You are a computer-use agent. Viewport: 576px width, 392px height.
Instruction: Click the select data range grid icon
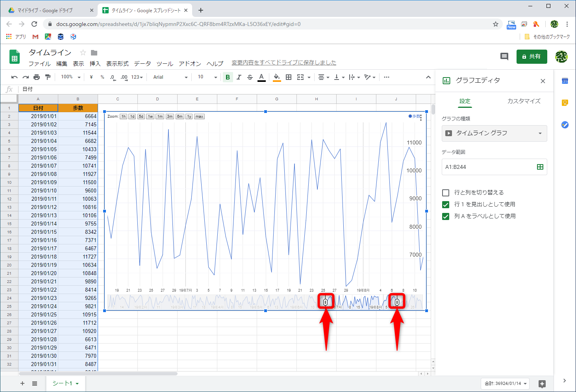coord(540,167)
